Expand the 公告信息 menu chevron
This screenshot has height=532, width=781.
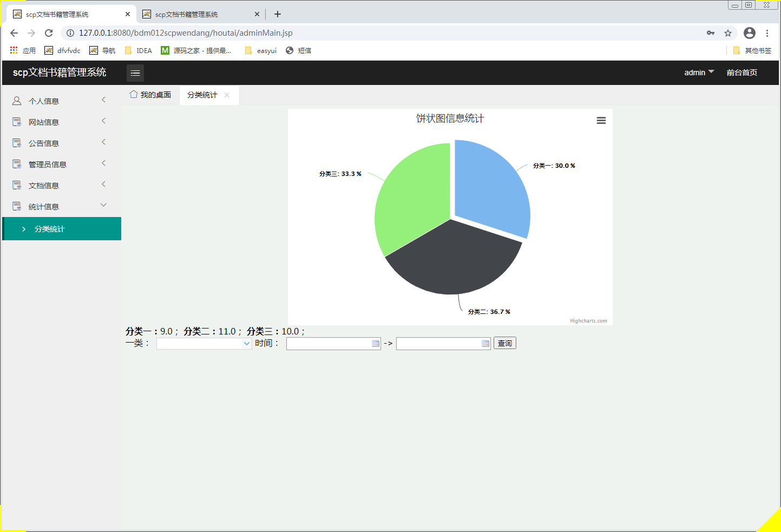coord(103,142)
